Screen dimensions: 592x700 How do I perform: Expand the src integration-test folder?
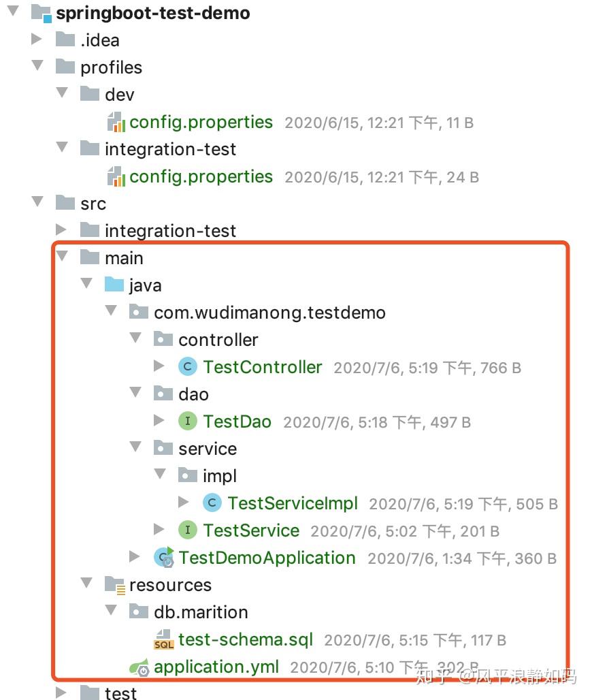[62, 230]
